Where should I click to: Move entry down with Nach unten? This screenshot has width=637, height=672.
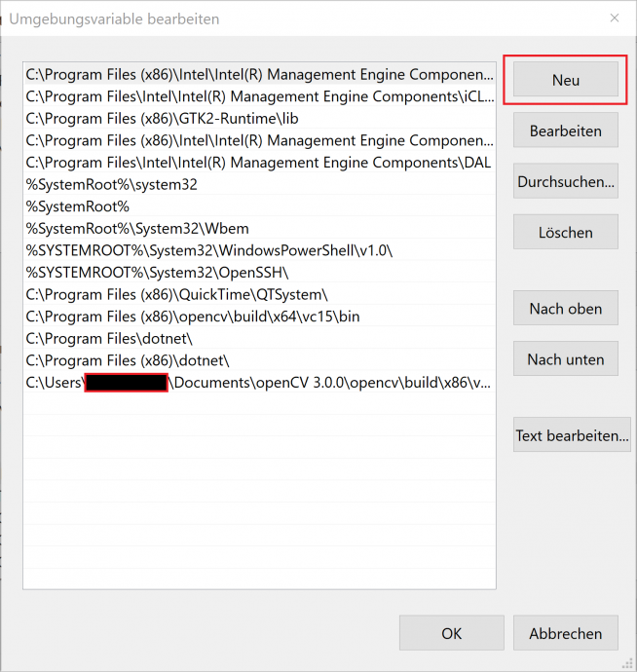565,359
